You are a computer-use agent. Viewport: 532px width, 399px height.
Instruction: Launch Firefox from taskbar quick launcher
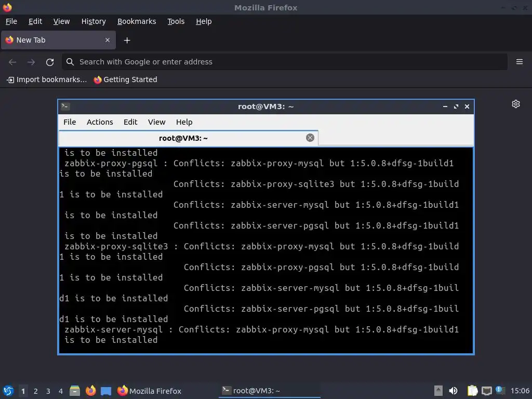pos(90,391)
